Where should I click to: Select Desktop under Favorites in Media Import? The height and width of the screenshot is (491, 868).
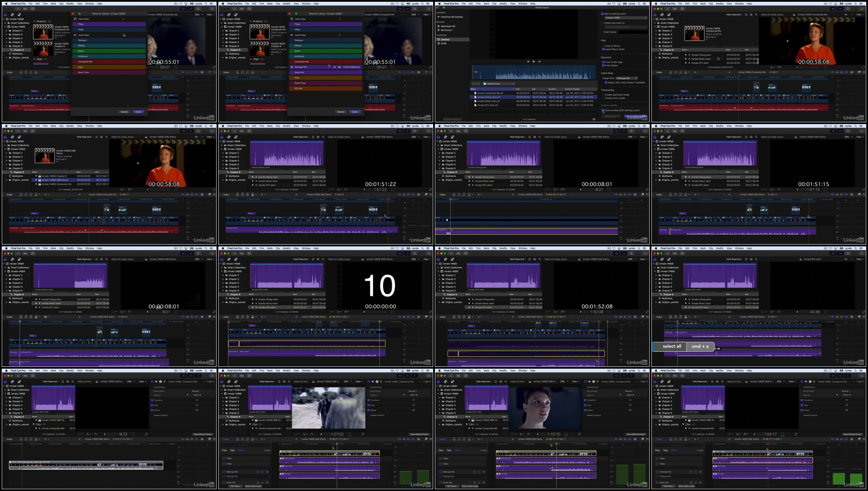pyautogui.click(x=445, y=39)
